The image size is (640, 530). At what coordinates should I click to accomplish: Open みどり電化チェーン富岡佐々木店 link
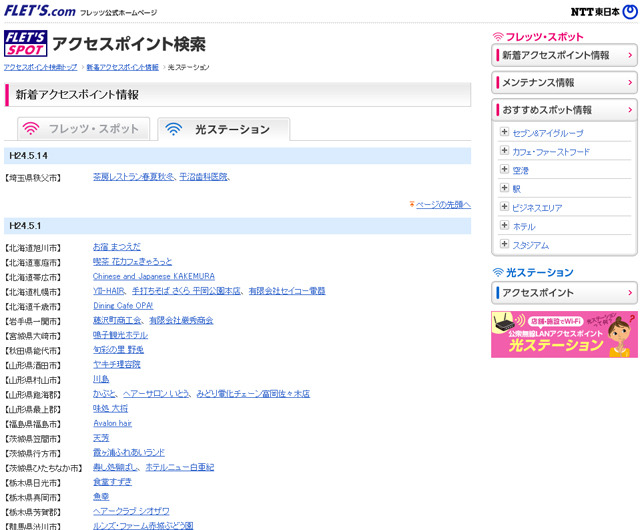pyautogui.click(x=253, y=394)
